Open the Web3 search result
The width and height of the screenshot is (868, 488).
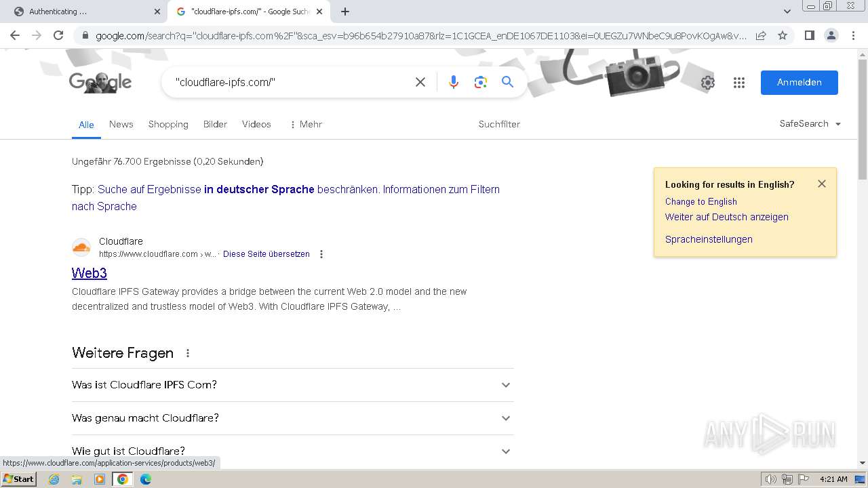[90, 273]
